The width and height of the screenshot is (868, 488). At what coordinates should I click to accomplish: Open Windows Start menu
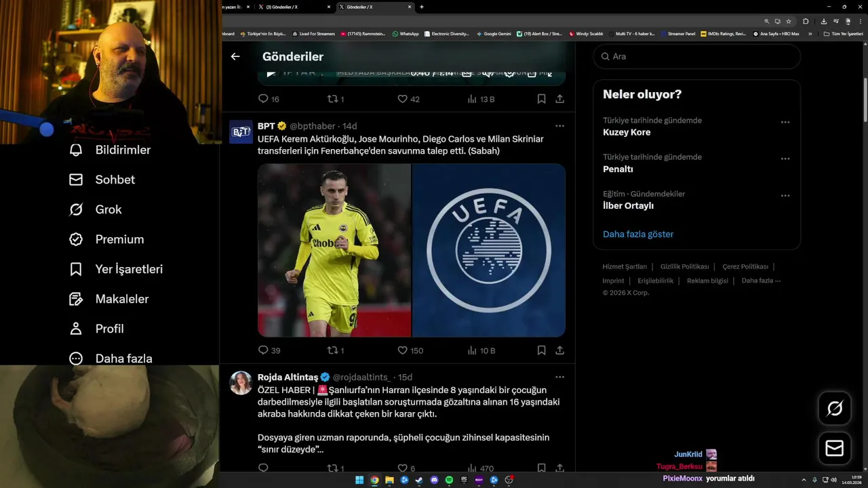click(359, 480)
